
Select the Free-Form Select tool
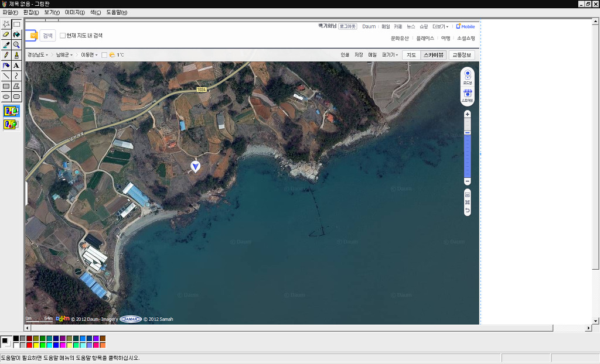click(x=6, y=24)
